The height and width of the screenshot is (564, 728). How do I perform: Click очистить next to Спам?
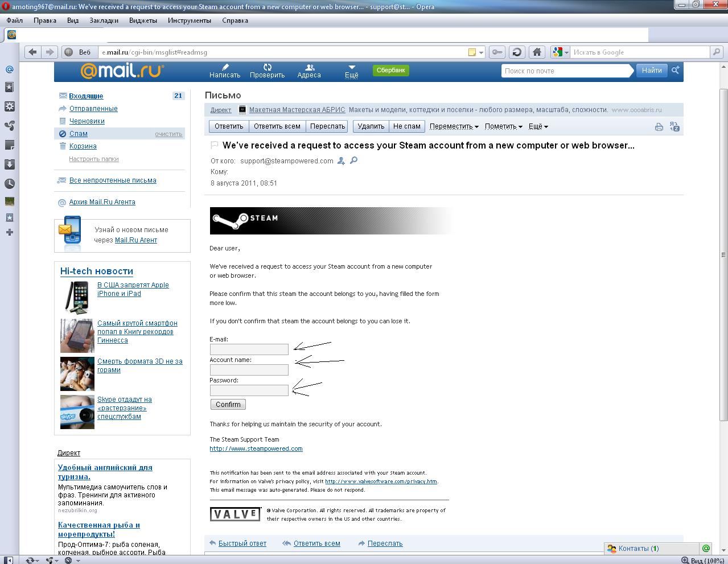click(168, 134)
